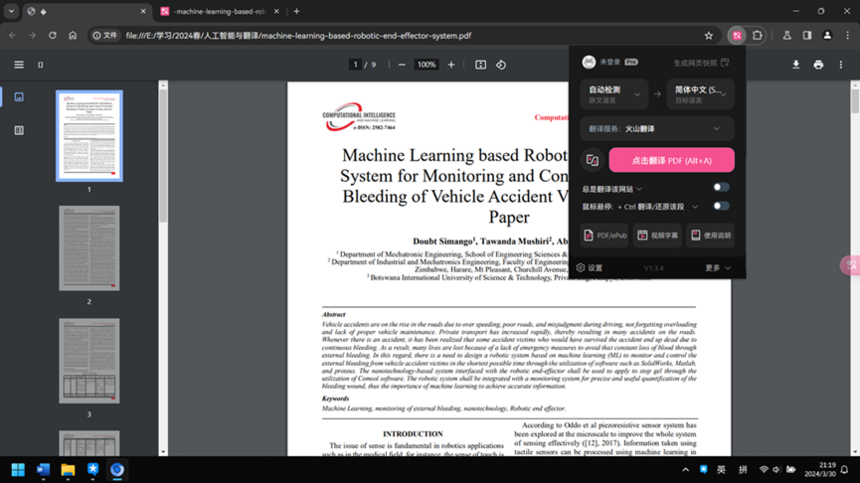Open the 视频字幕 option
Screen dimensions: 860x483
[x=657, y=235]
